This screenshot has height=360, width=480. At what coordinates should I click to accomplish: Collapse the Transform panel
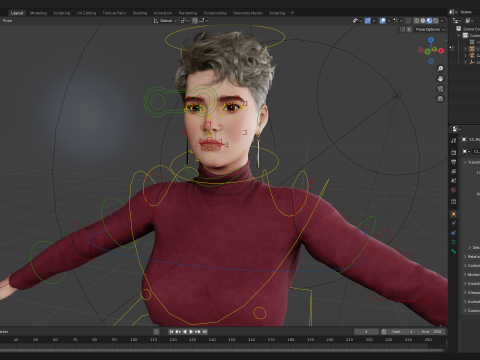pos(465,162)
